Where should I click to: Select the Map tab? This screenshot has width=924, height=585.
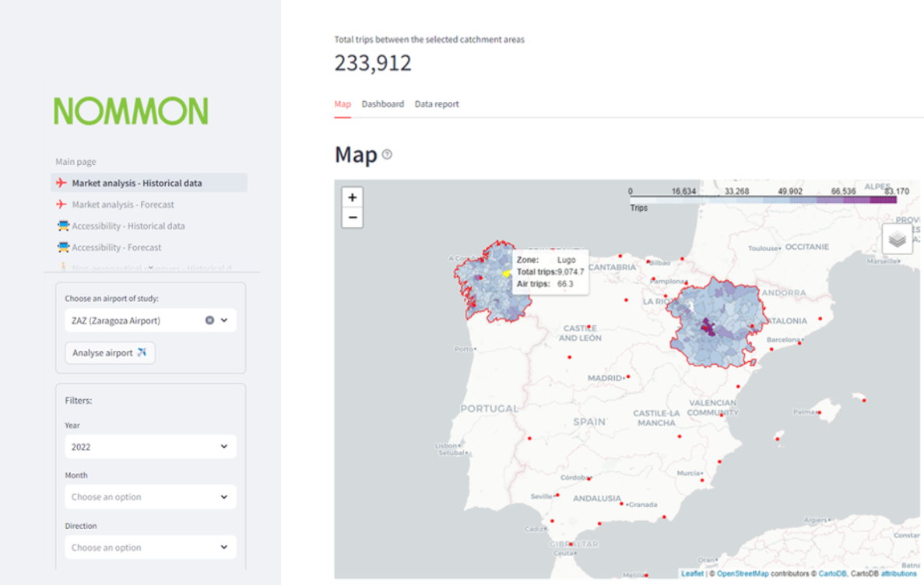point(343,104)
